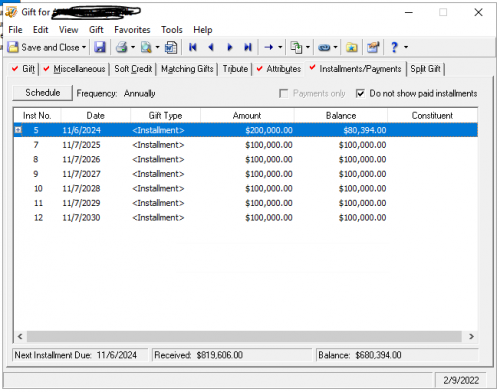Click the Raiser's Edge title bar icon

pyautogui.click(x=11, y=12)
